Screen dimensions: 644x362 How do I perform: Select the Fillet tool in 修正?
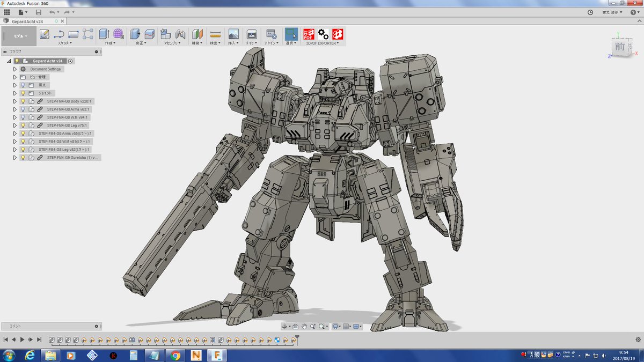click(150, 34)
